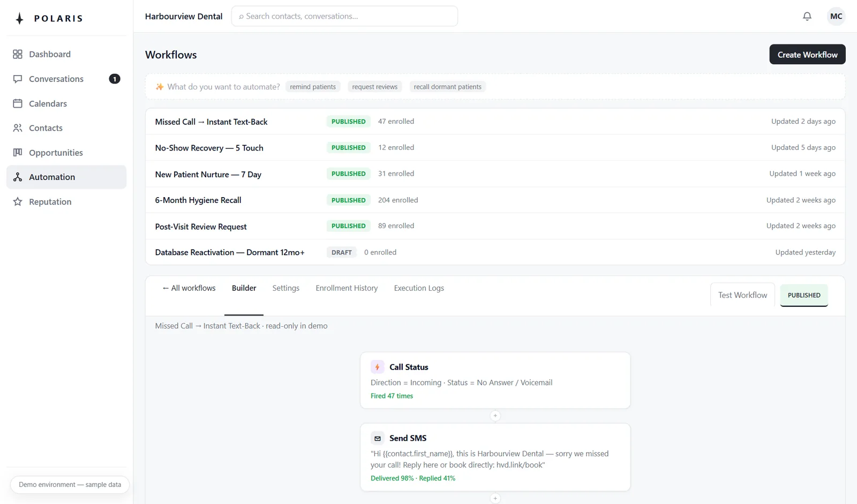Click the Demo environment sample data pill

click(70, 485)
